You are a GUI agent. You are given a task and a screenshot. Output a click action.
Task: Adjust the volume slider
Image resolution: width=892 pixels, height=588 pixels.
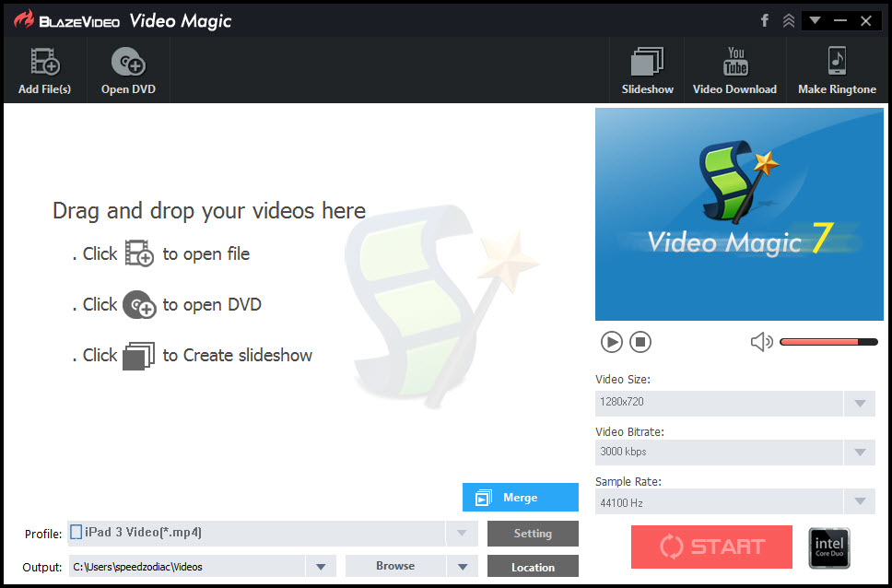coord(827,341)
